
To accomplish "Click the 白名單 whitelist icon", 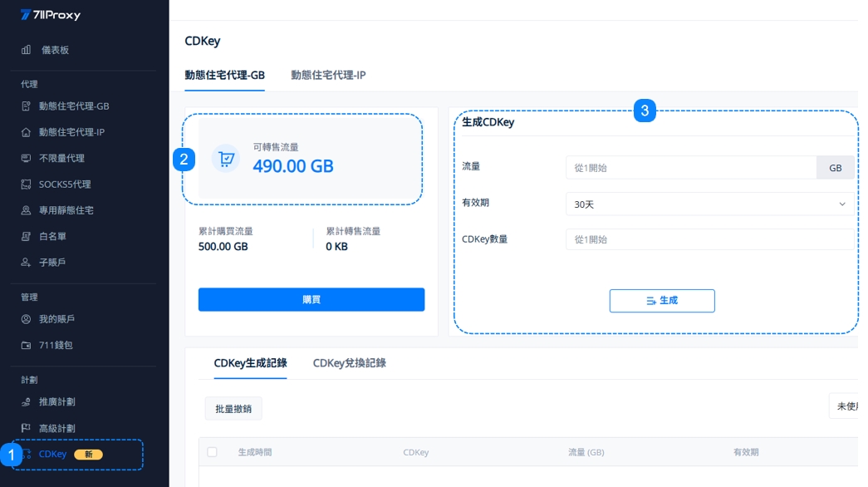I will (x=27, y=237).
